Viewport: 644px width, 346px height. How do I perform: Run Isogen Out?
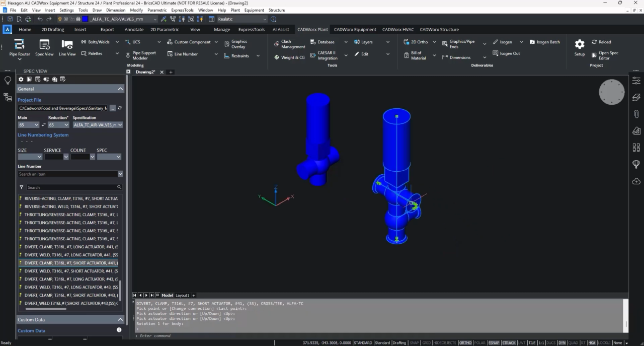click(506, 53)
